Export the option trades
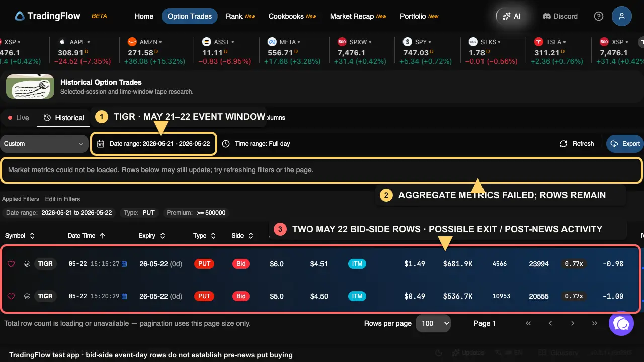This screenshot has height=362, width=644. click(x=625, y=144)
